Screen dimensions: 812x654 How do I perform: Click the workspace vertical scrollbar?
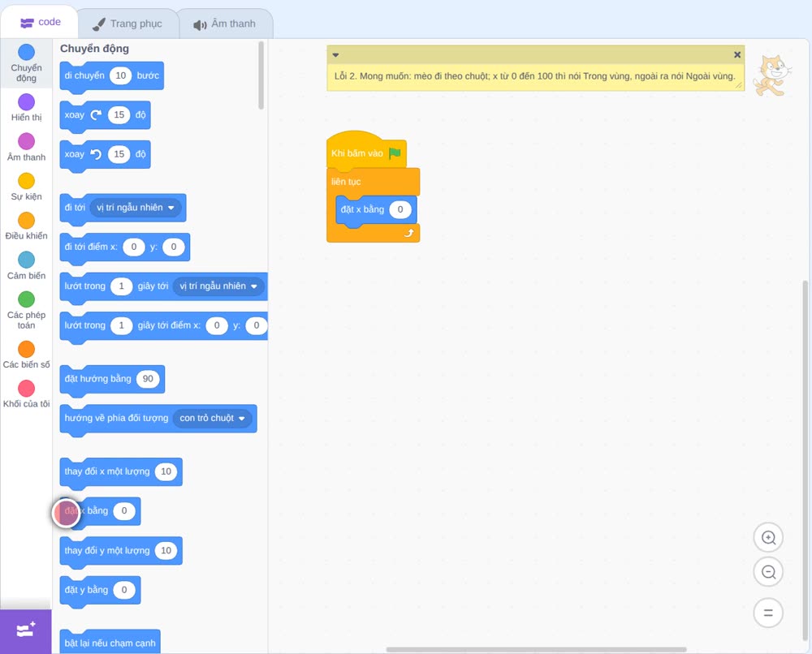tap(805, 462)
